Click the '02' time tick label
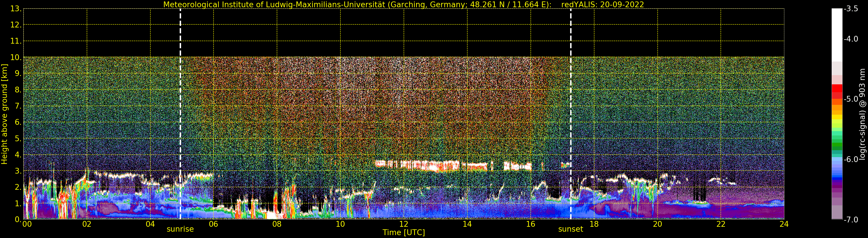This screenshot has height=238, width=868. (x=87, y=224)
